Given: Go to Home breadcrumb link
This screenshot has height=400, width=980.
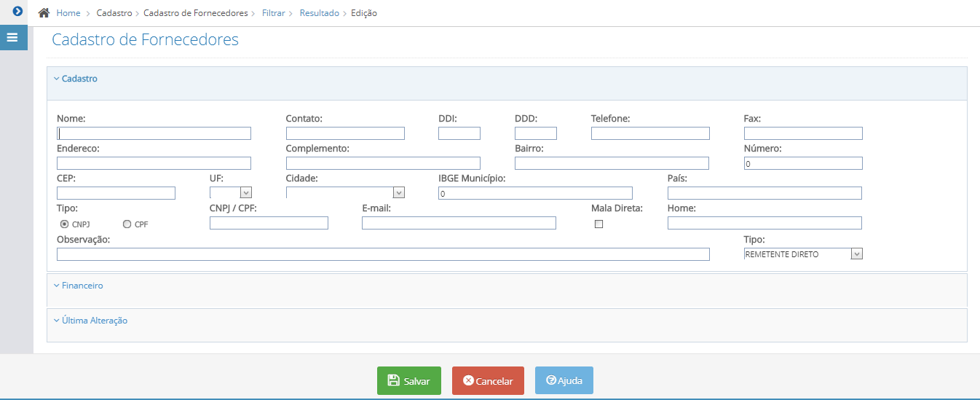Looking at the screenshot, I should click(68, 13).
